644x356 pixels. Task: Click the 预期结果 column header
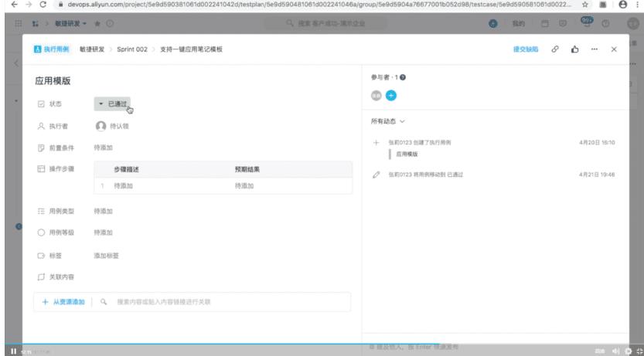(x=247, y=169)
